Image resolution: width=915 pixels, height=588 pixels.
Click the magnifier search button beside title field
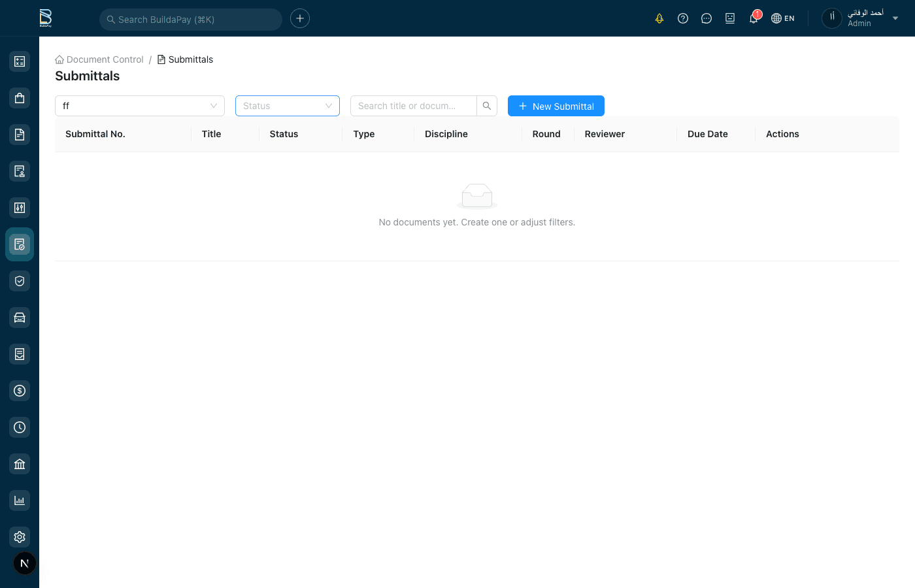click(x=487, y=106)
